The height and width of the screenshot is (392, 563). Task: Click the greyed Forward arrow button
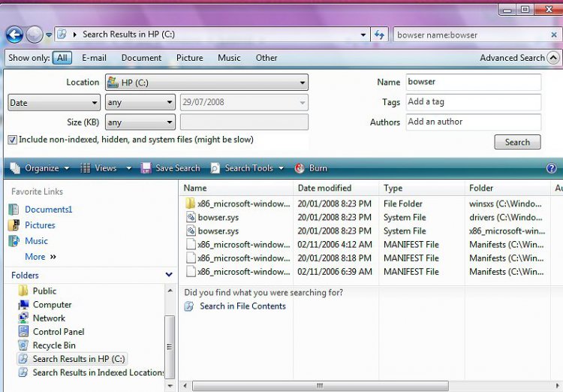tap(35, 35)
